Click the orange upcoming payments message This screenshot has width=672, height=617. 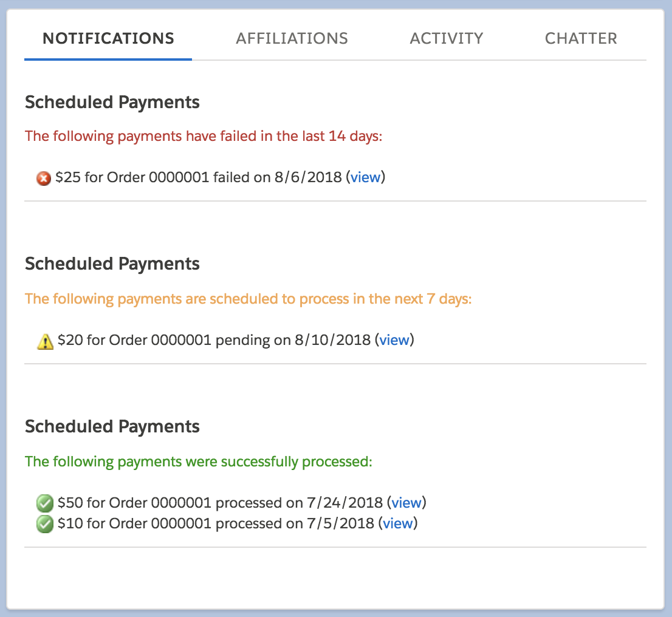[248, 299]
